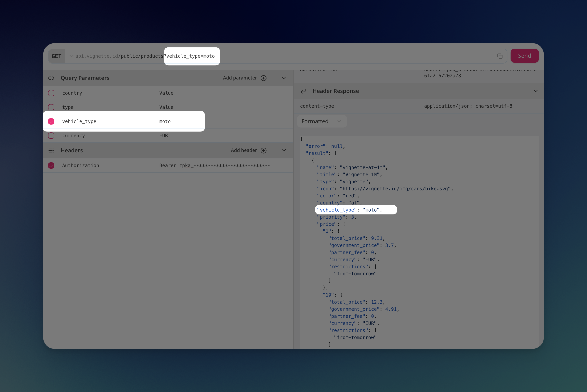Enable the currency parameter checkbox
587x392 pixels.
coord(51,136)
